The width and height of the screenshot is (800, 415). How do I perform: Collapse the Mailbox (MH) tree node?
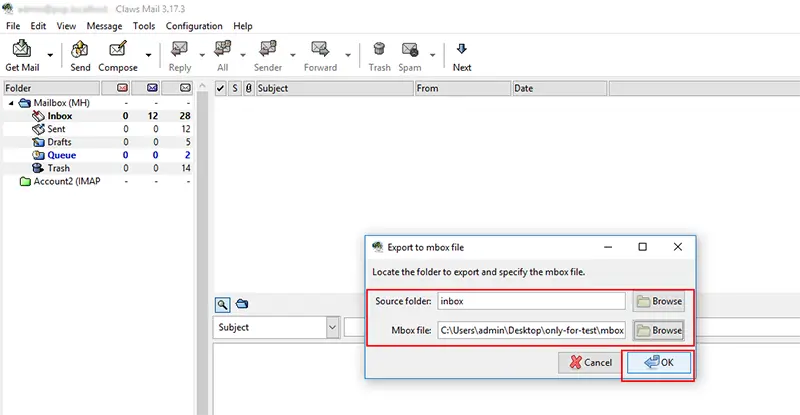(x=11, y=103)
